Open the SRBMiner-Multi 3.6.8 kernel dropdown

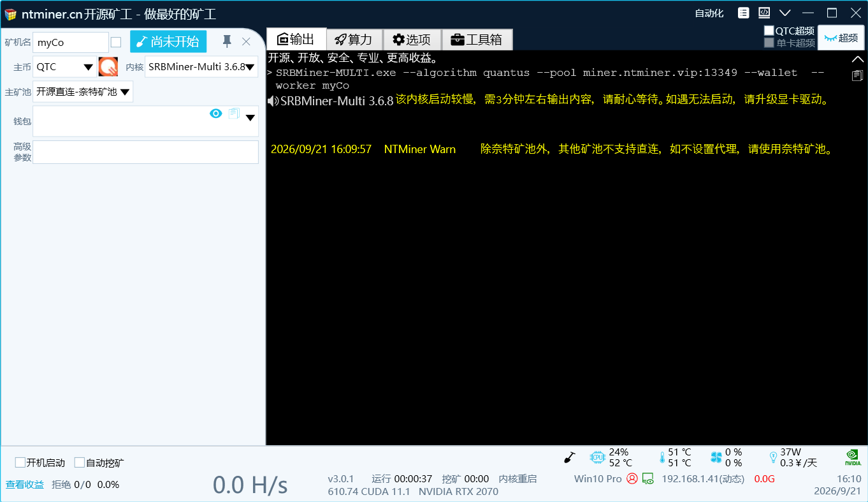tap(201, 66)
